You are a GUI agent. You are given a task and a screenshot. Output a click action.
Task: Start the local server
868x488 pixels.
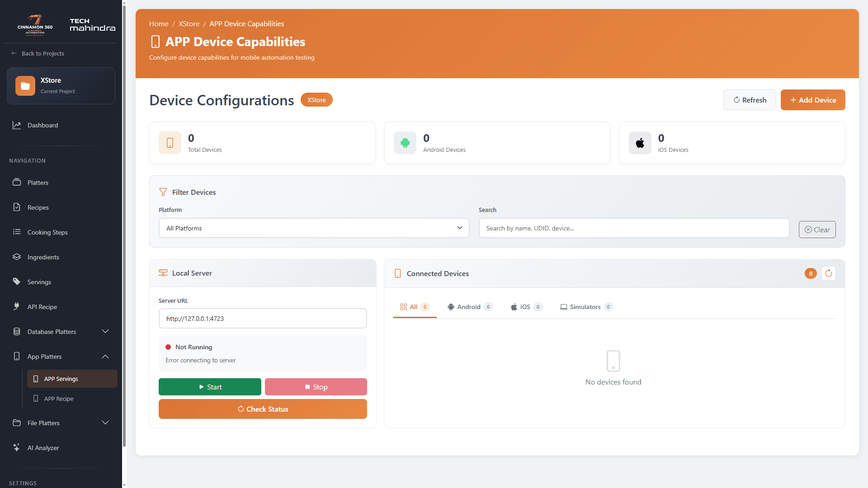pyautogui.click(x=210, y=387)
